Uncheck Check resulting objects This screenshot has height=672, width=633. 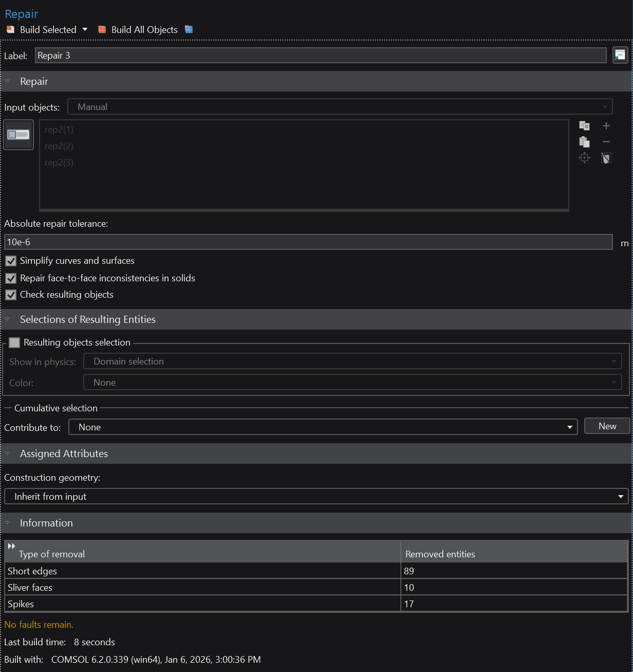click(11, 295)
